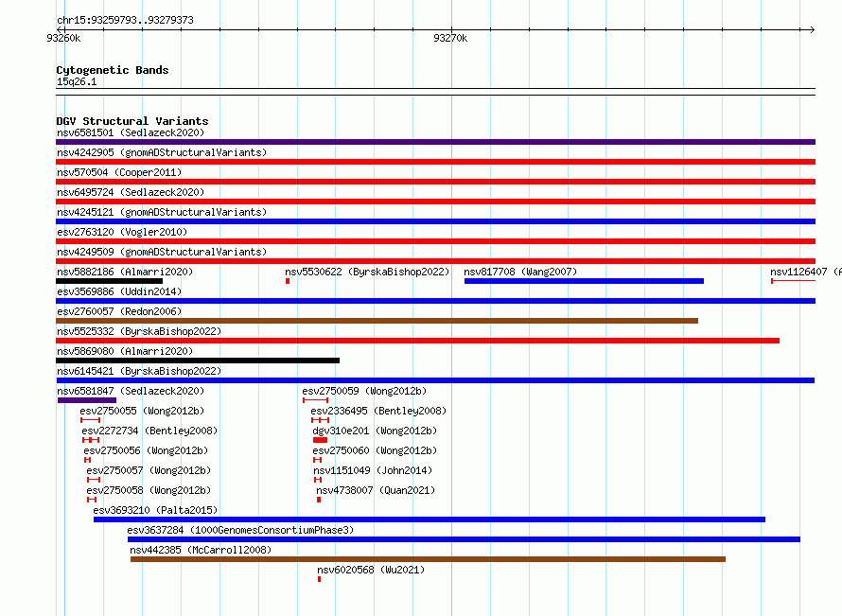Open the esv2272734 (Bentley2008) variant label
The width and height of the screenshot is (842, 616).
(x=149, y=431)
